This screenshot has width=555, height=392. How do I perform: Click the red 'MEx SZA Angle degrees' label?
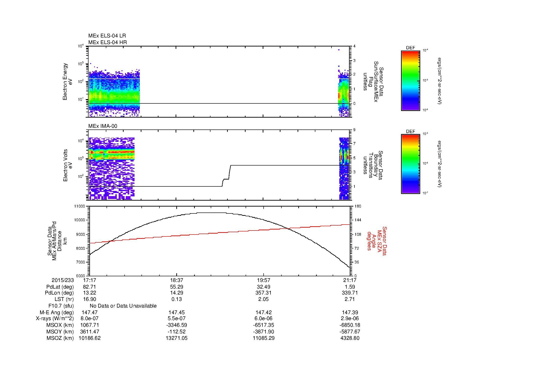[377, 241]
